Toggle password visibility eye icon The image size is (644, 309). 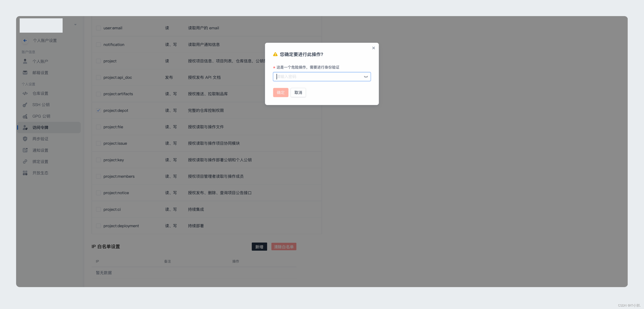[366, 77]
